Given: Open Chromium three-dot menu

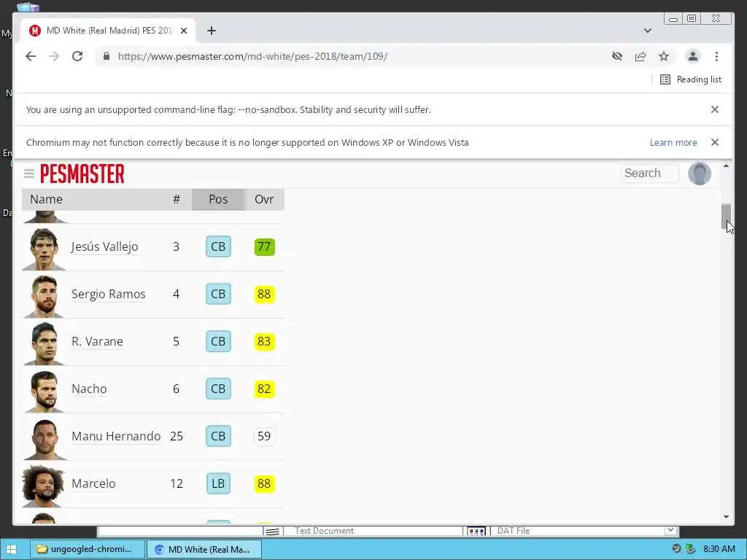Looking at the screenshot, I should [x=716, y=56].
